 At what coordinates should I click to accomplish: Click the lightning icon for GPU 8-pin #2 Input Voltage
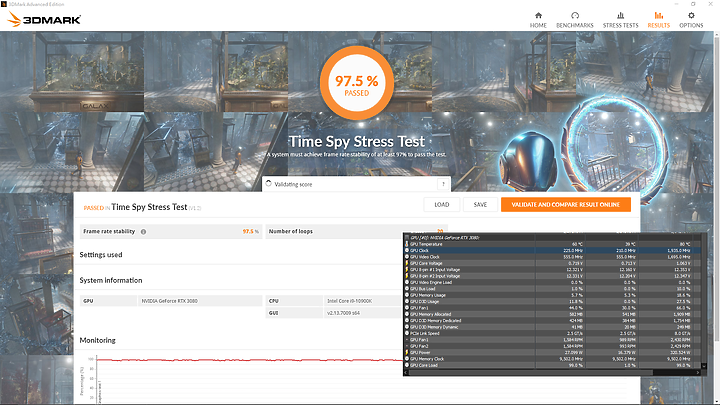407,276
